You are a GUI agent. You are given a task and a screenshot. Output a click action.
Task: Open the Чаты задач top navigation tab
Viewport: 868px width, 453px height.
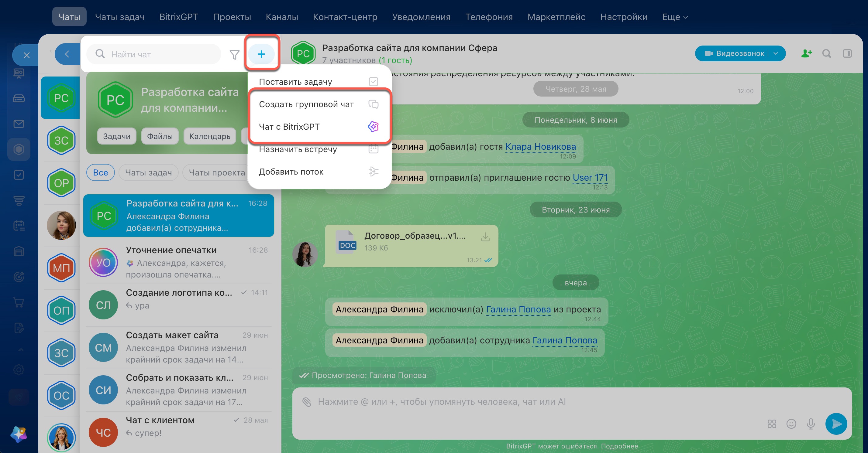(x=120, y=17)
